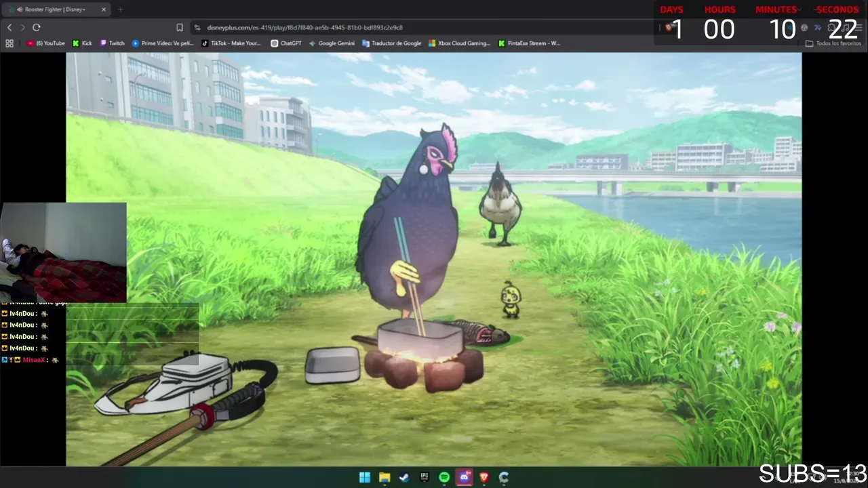
Task: Open the Xbox Cloud Gaming bookmark
Action: coord(459,43)
